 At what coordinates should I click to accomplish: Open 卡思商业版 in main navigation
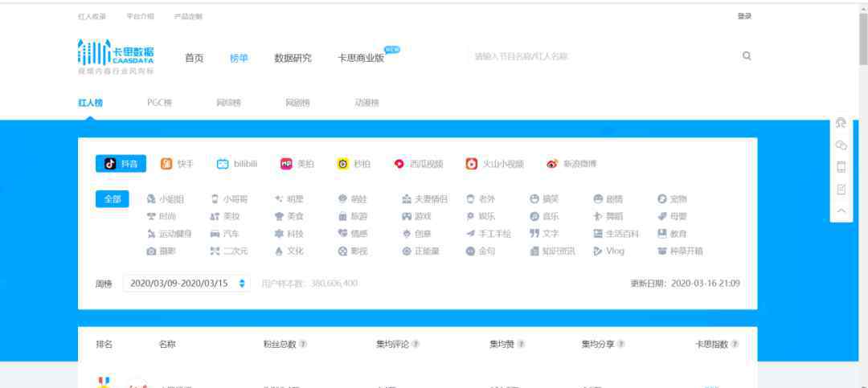pos(361,58)
